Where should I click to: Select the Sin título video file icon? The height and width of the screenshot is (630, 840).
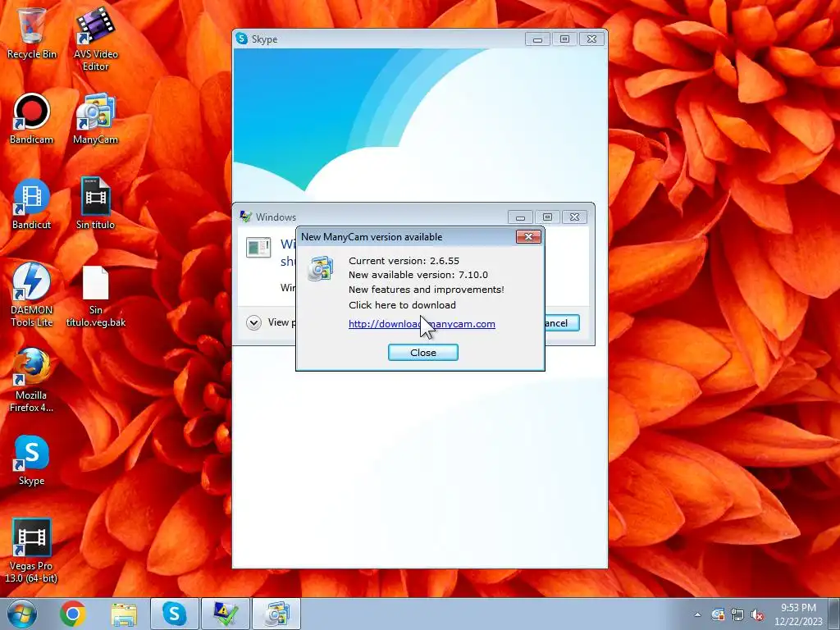coord(95,204)
